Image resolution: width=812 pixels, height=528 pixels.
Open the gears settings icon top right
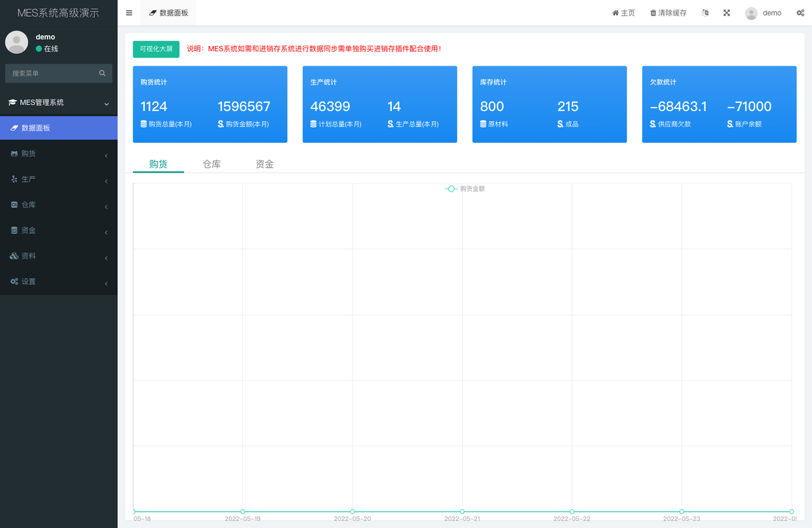[800, 13]
